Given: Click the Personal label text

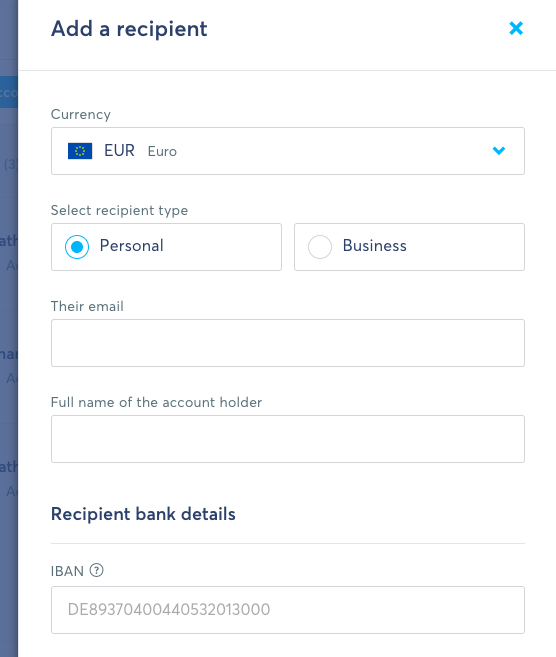Looking at the screenshot, I should point(132,246).
